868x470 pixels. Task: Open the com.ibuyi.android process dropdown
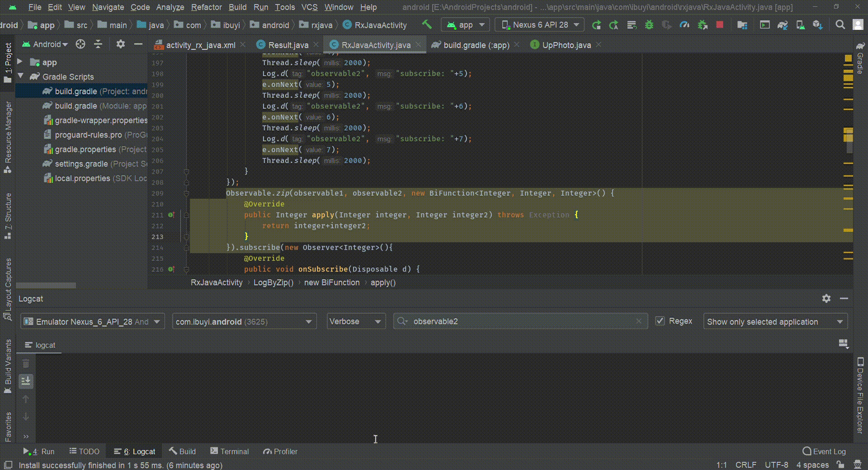point(244,321)
